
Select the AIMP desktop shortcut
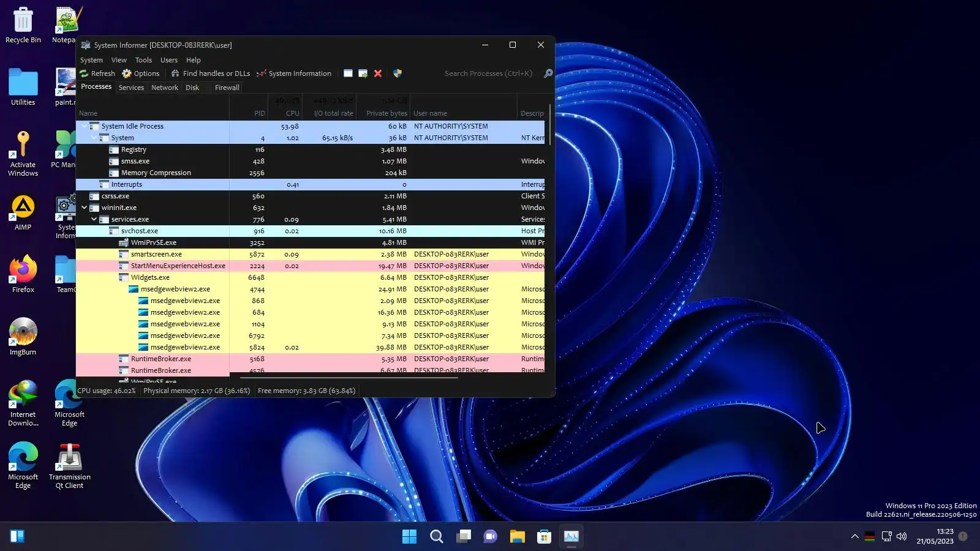tap(23, 212)
